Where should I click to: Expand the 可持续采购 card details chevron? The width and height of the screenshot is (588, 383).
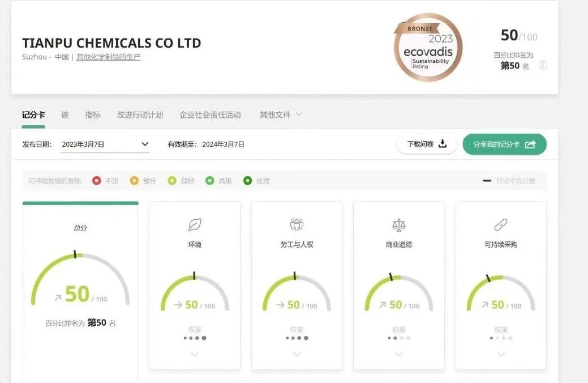[501, 354]
